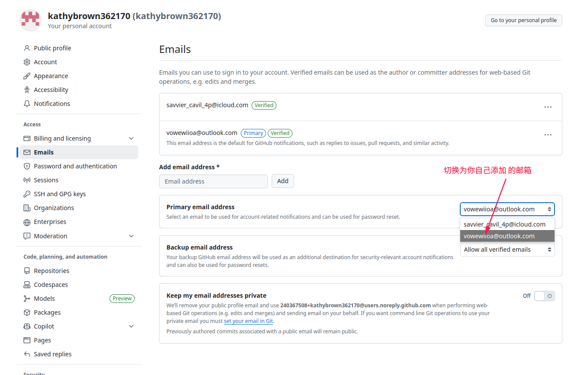Screen dimensions: 588x375
Task: Select savvier_cavil_4p@icloud.com in dropdown list
Action: [505, 224]
